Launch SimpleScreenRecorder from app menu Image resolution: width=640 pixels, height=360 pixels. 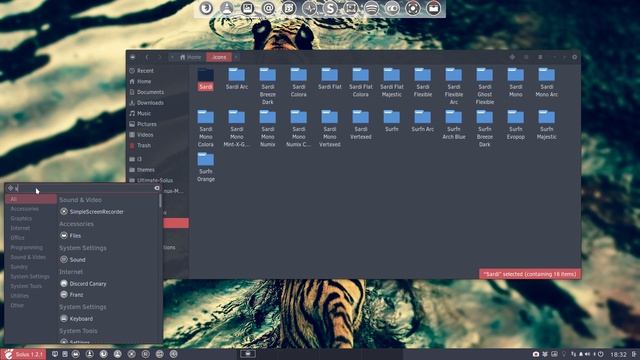click(x=92, y=212)
